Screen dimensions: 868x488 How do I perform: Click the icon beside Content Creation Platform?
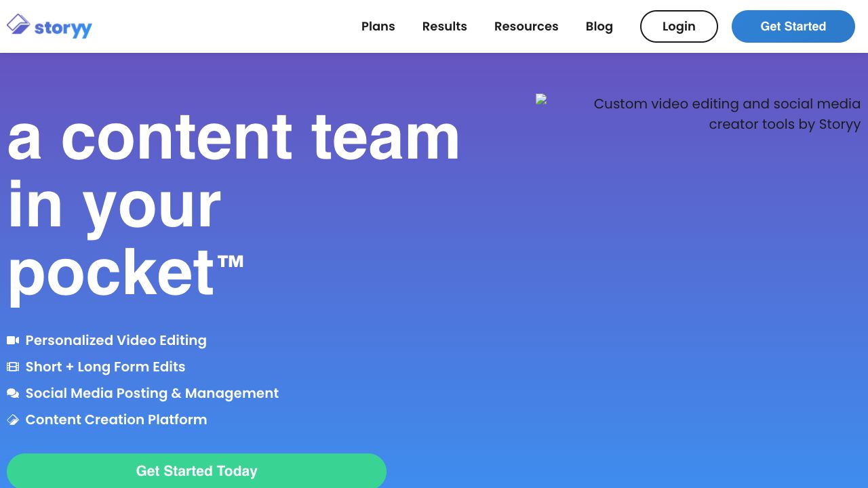(13, 420)
